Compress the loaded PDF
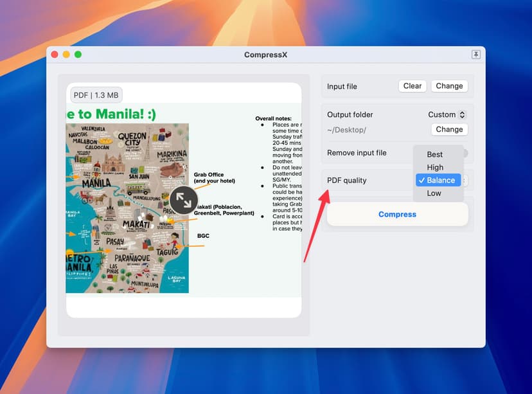Viewport: 532px width, 394px height. point(397,214)
